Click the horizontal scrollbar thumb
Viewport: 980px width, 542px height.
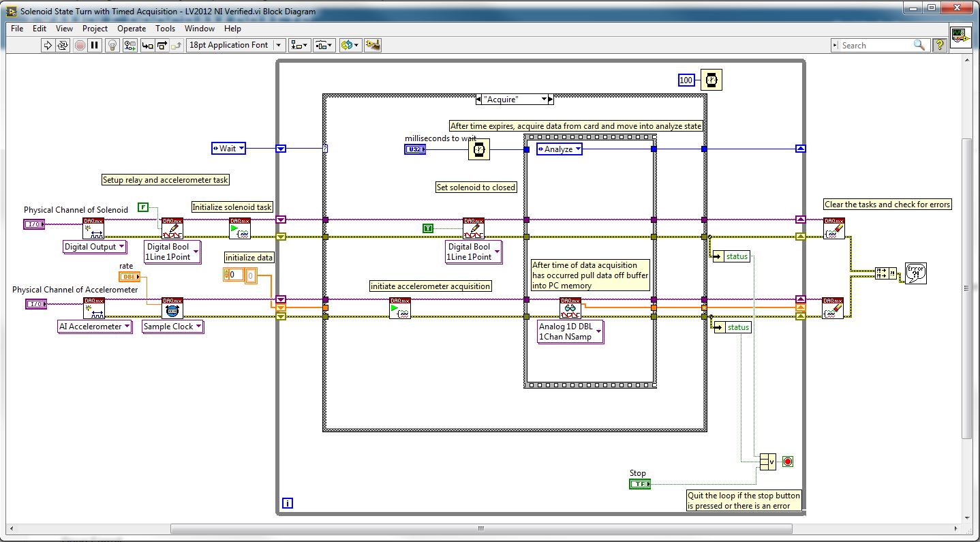pyautogui.click(x=481, y=528)
